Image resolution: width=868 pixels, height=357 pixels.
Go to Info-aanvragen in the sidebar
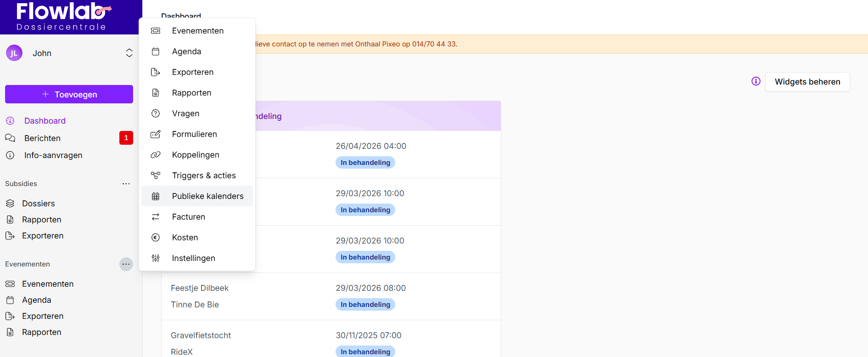click(x=53, y=155)
